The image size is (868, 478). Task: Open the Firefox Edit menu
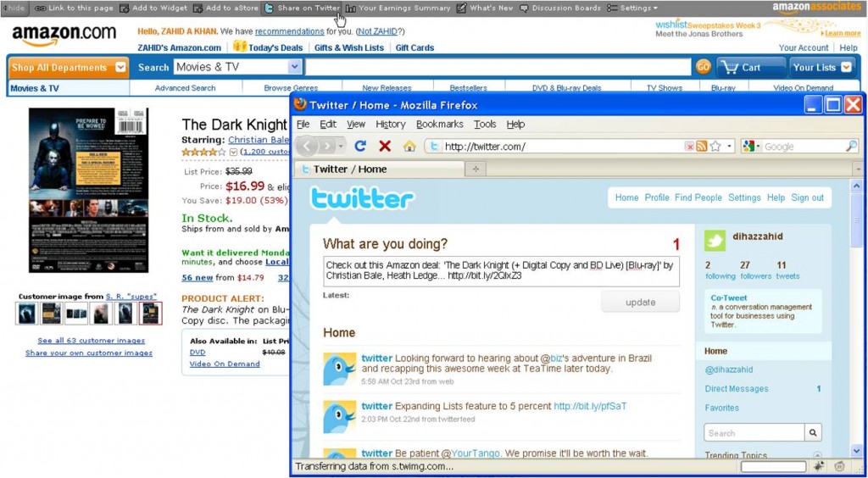point(328,125)
